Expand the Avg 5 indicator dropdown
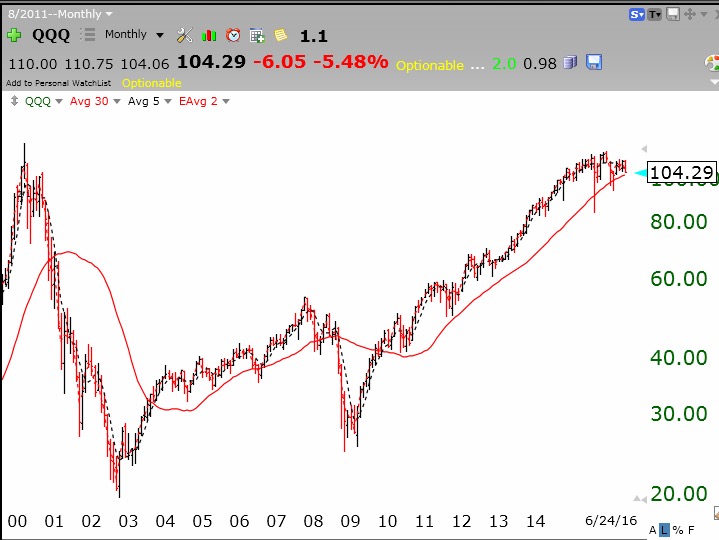Viewport: 719px width, 540px height. pyautogui.click(x=167, y=101)
